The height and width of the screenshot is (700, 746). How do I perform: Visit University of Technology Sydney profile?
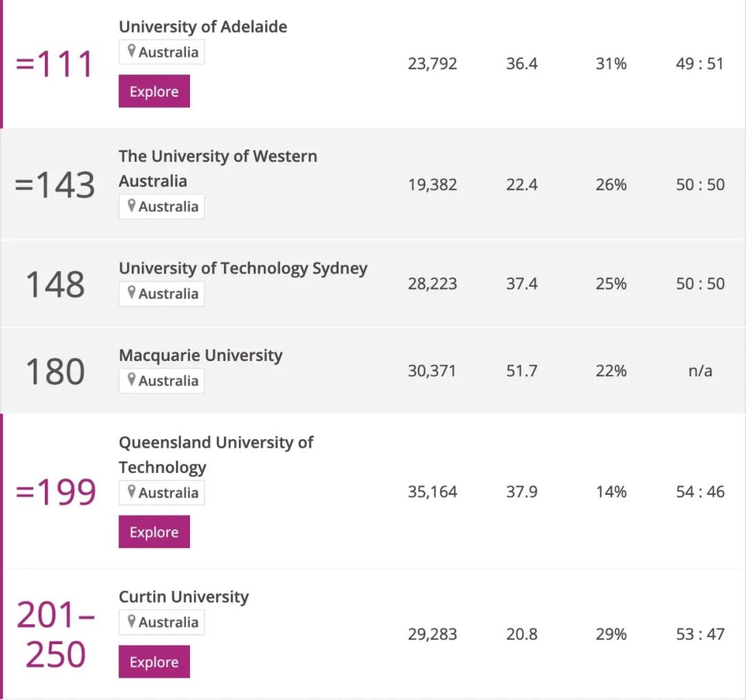click(243, 268)
